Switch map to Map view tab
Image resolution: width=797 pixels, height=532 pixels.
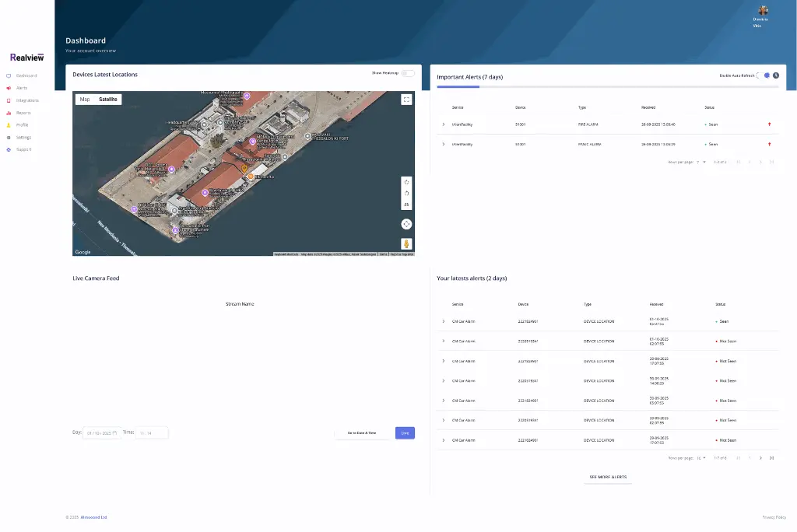pyautogui.click(x=85, y=100)
